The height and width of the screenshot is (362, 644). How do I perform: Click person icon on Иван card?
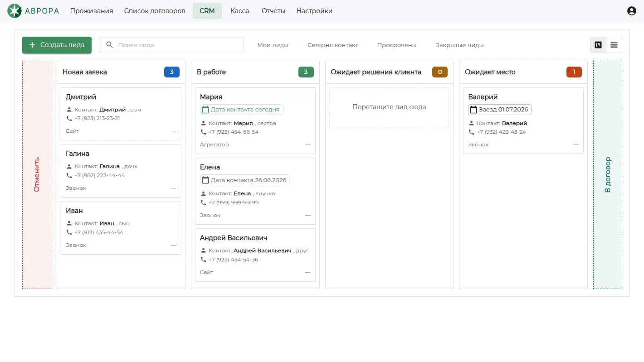click(x=69, y=223)
